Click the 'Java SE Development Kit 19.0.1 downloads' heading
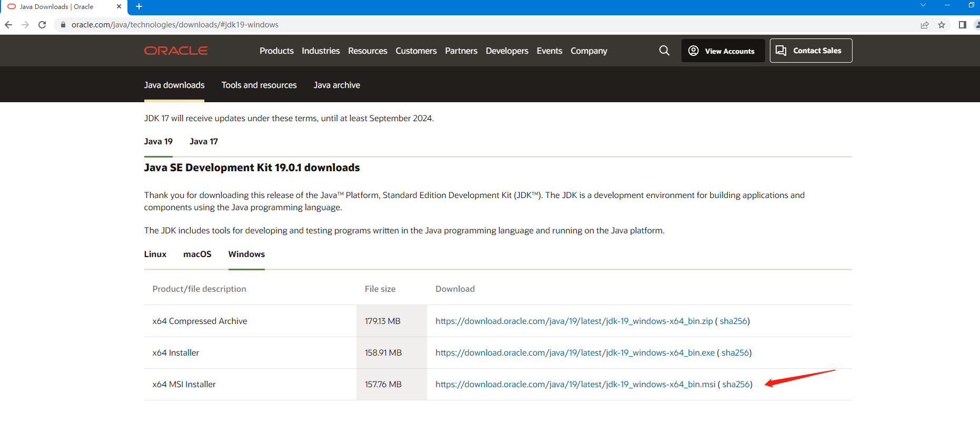Image resolution: width=980 pixels, height=432 pixels. click(x=252, y=168)
